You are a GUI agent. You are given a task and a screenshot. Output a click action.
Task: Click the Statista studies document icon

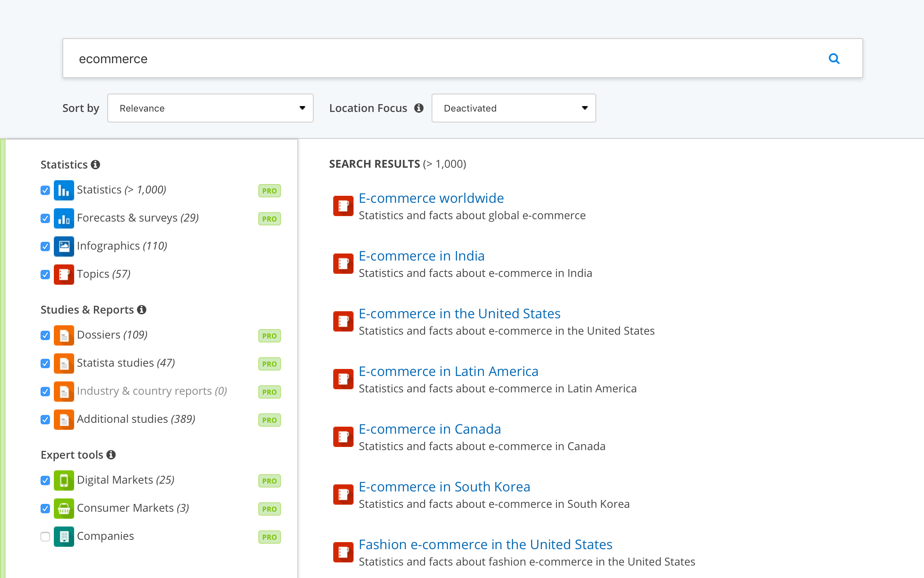64,363
